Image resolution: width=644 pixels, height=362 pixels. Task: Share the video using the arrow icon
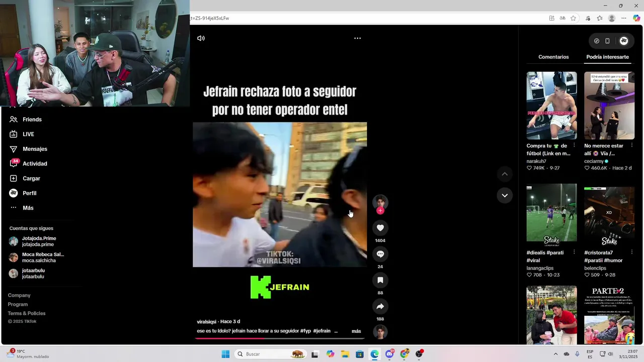coord(380,306)
